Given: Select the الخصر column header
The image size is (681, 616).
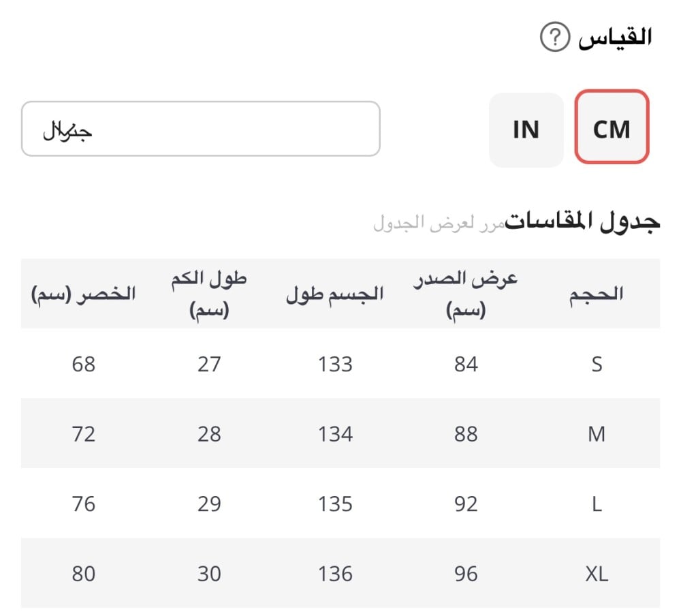Looking at the screenshot, I should [x=84, y=294].
